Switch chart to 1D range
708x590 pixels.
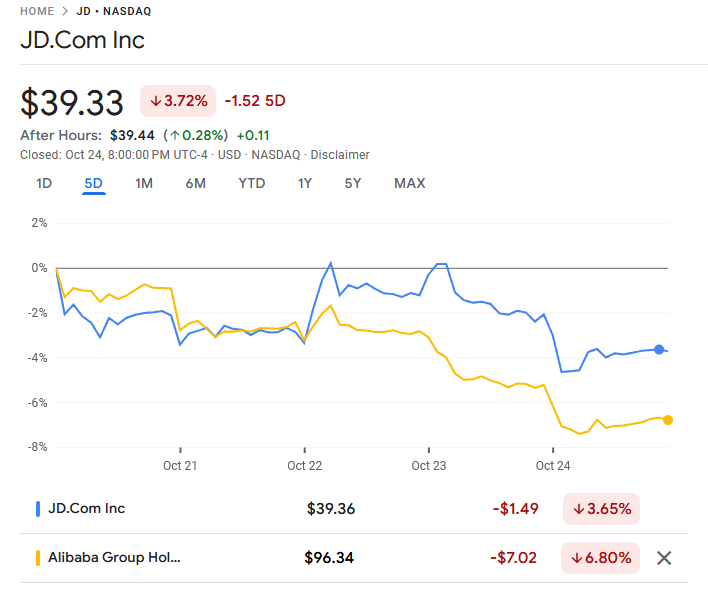point(44,183)
